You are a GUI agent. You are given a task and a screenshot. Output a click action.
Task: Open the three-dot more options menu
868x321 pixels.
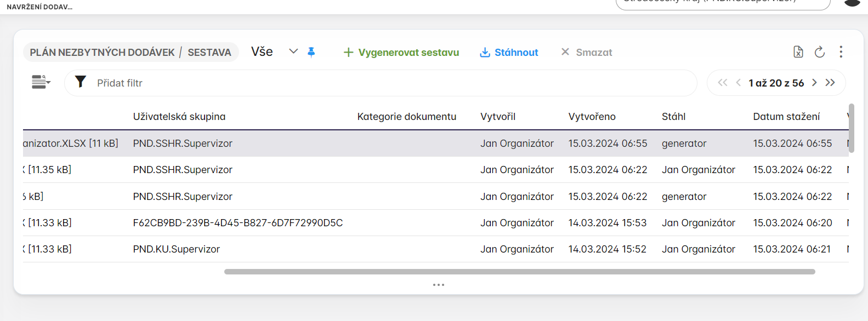841,52
